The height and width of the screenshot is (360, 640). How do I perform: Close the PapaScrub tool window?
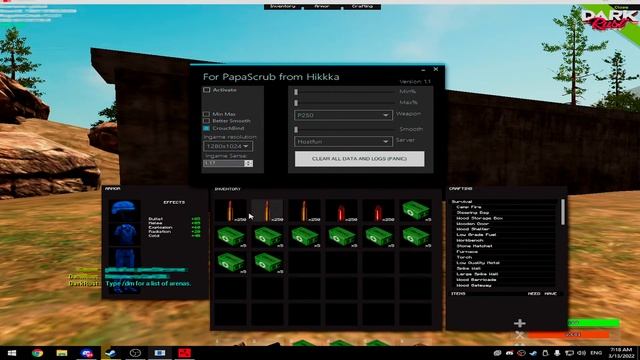[436, 69]
